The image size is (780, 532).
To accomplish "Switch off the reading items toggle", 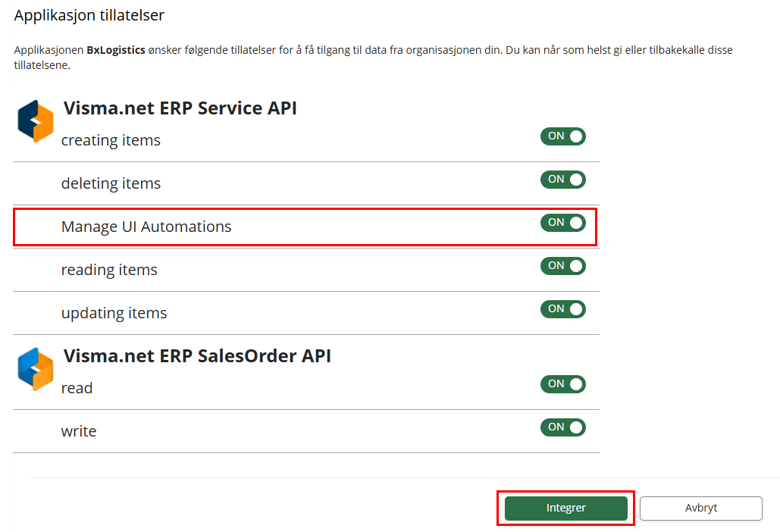I will pyautogui.click(x=562, y=266).
